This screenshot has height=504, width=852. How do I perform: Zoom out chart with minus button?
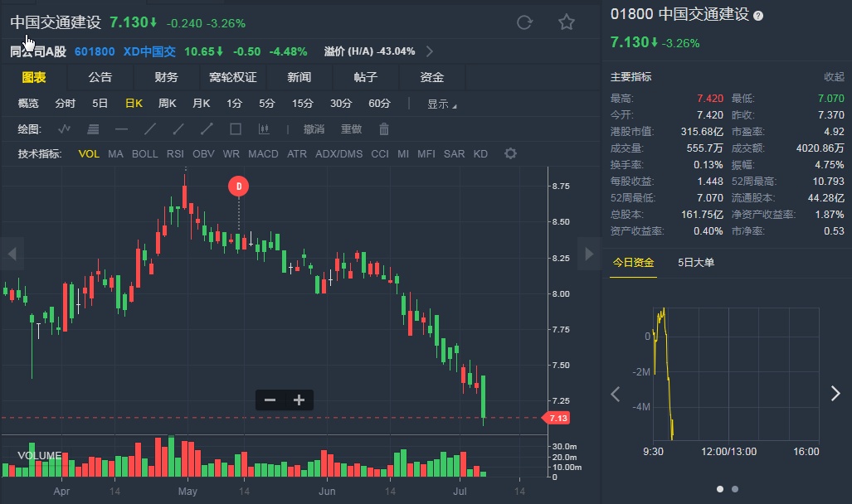[x=270, y=400]
